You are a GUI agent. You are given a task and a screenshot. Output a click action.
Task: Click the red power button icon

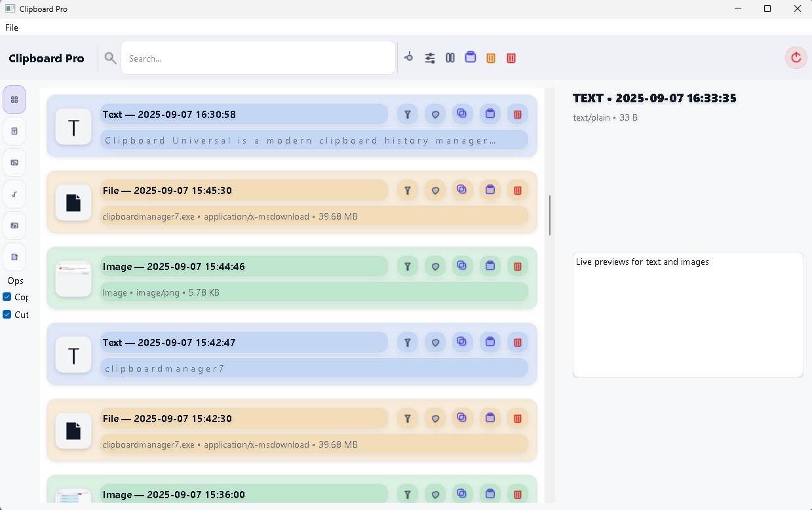796,58
